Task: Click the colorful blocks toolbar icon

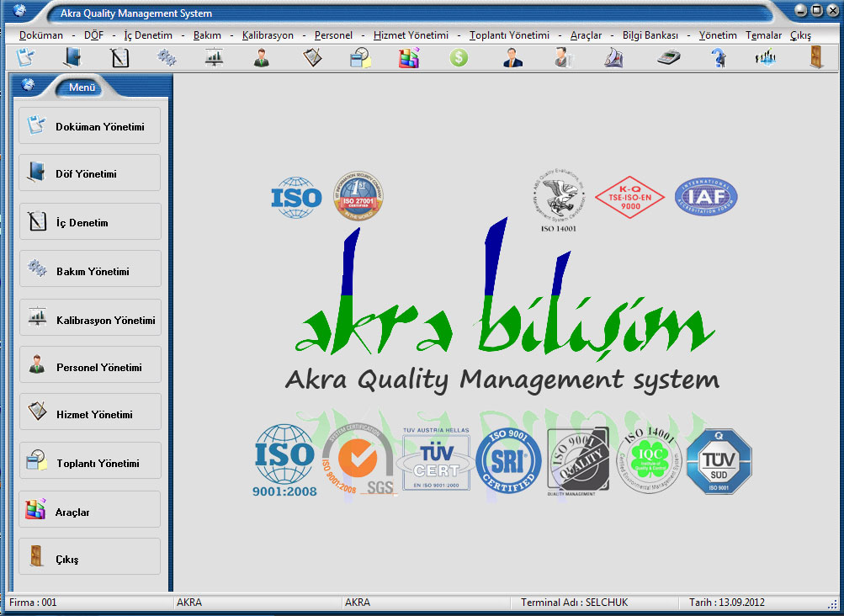Action: [409, 57]
